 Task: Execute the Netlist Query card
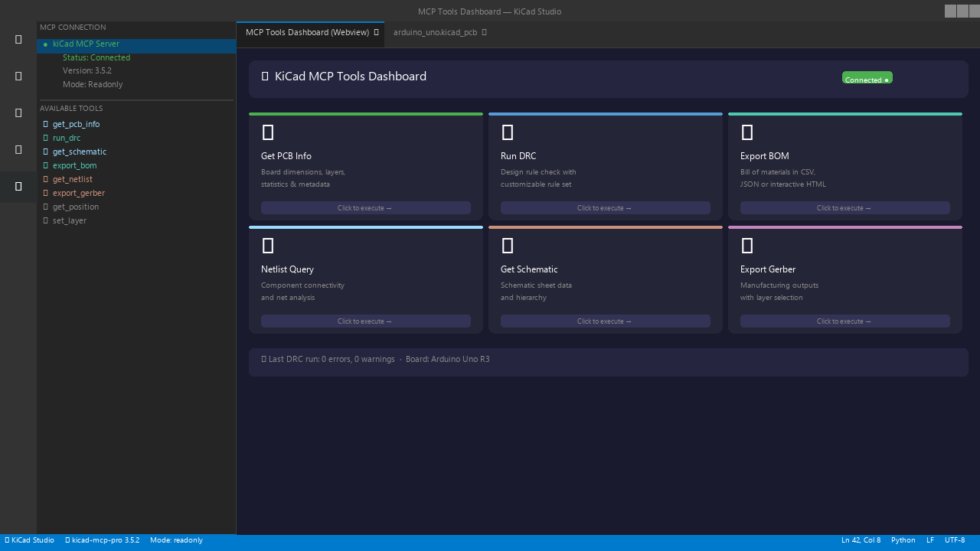click(x=366, y=321)
